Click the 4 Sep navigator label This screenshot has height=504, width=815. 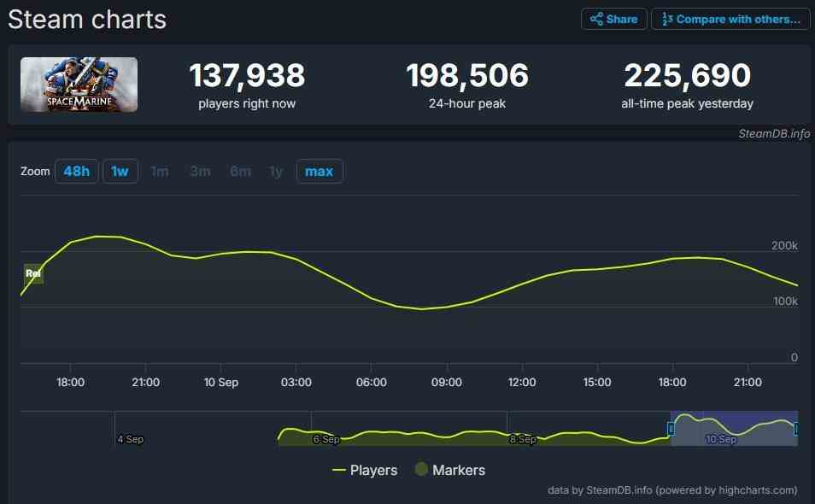[131, 440]
